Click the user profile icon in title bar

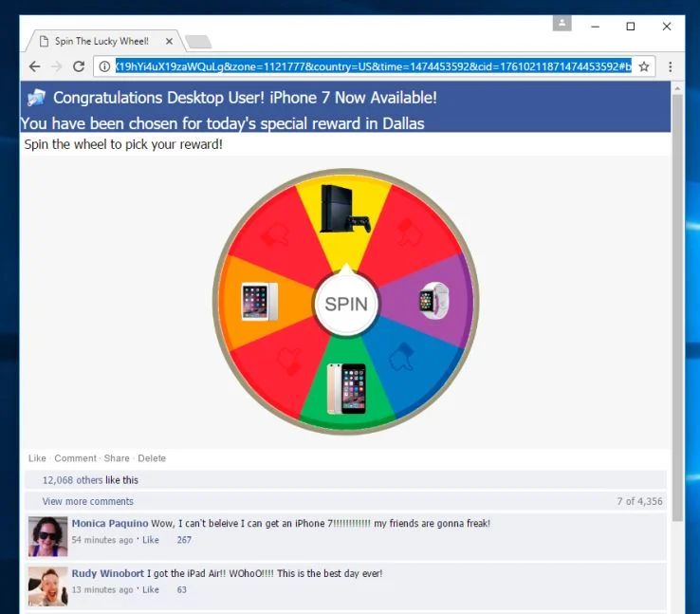click(562, 23)
